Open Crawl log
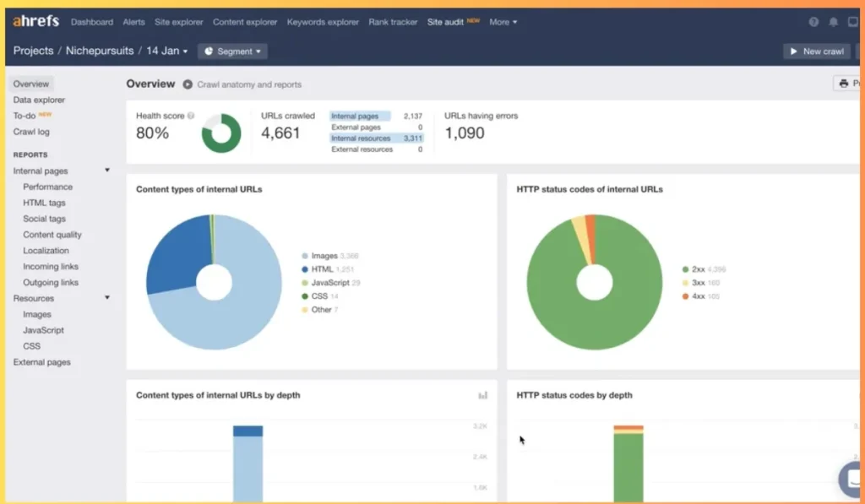865x504 pixels. [x=31, y=132]
